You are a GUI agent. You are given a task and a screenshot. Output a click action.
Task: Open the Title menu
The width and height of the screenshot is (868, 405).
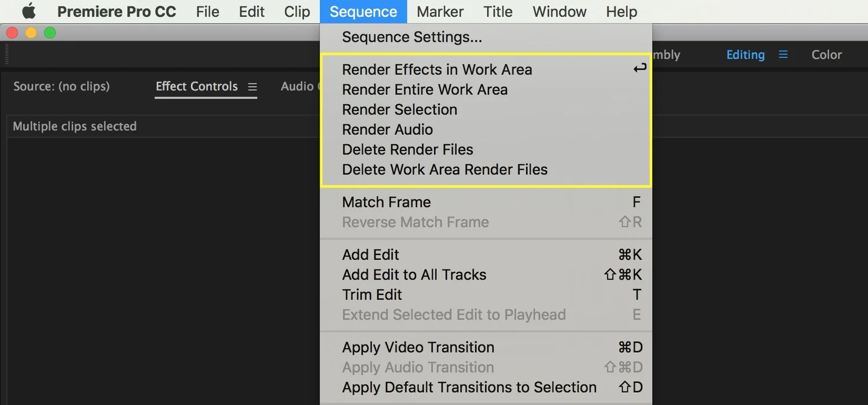point(498,12)
